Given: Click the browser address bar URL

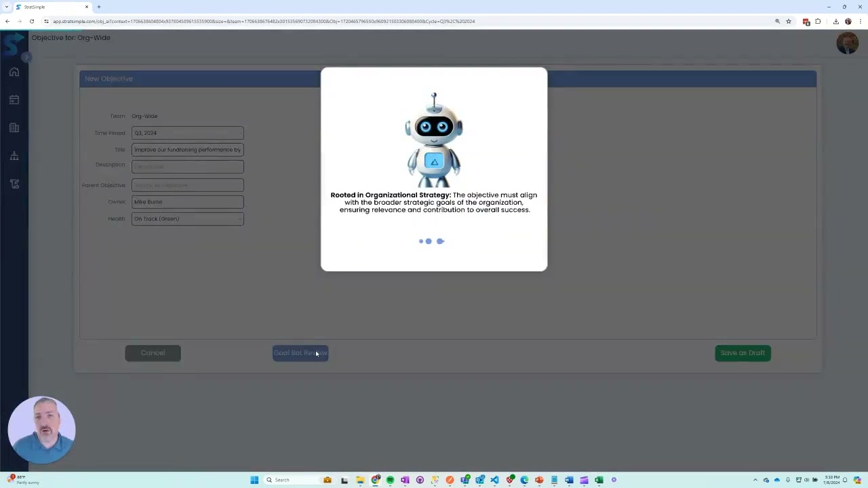Looking at the screenshot, I should (x=264, y=21).
